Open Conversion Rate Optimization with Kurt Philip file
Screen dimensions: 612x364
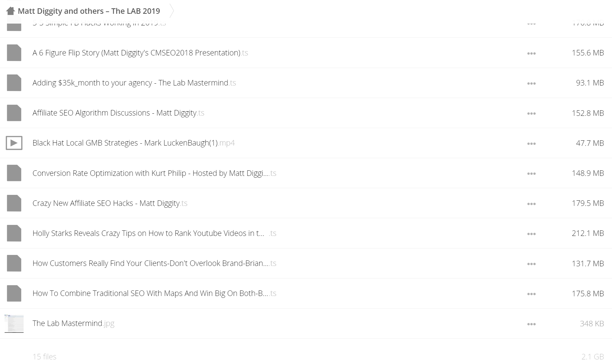click(x=154, y=173)
